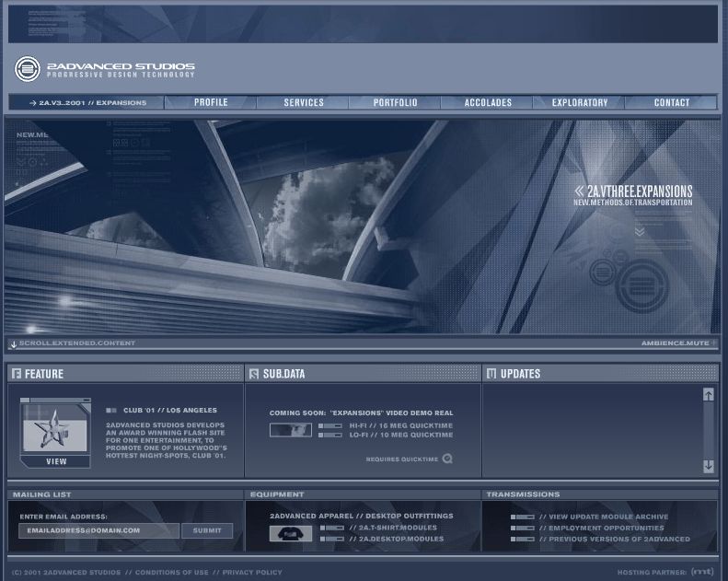Click the bullet icon beside Hi-Fi QuickTime
728x581 pixels.
click(x=330, y=426)
